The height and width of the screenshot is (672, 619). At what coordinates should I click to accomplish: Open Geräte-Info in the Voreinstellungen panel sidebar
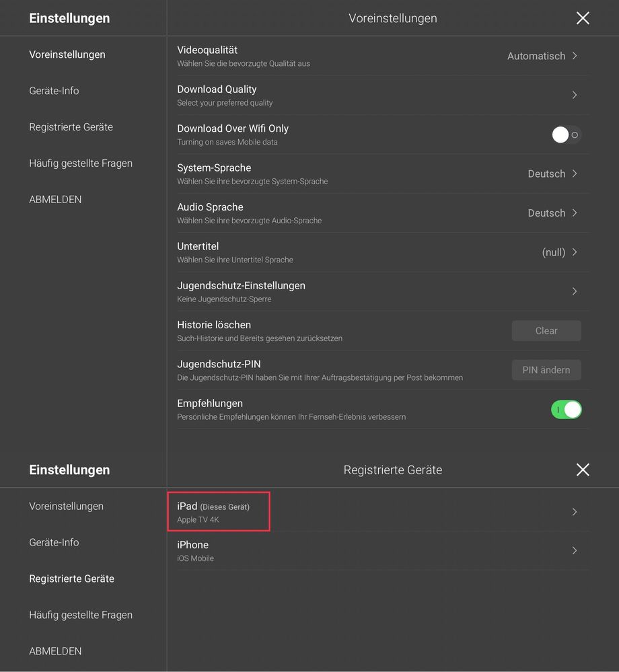point(54,91)
